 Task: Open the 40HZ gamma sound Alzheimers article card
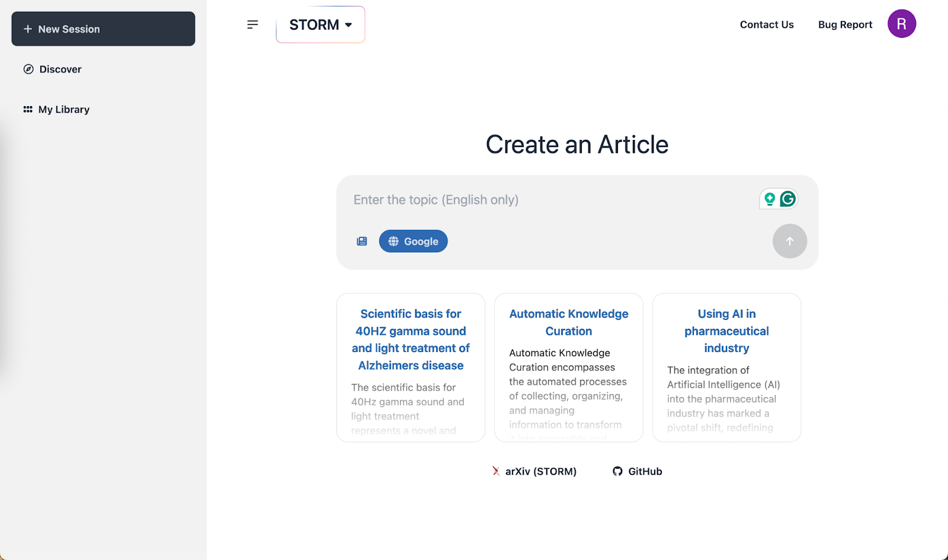click(x=411, y=368)
